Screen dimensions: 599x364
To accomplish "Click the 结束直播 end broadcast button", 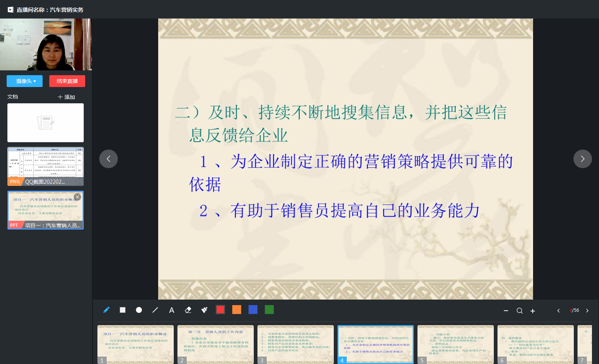I will click(67, 81).
